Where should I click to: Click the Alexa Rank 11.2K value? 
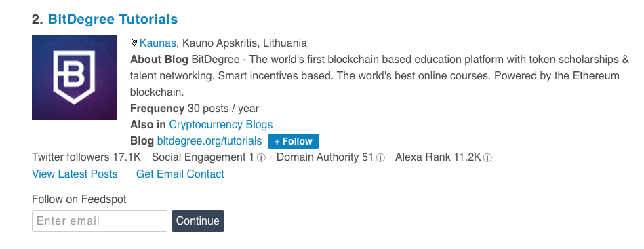(438, 157)
